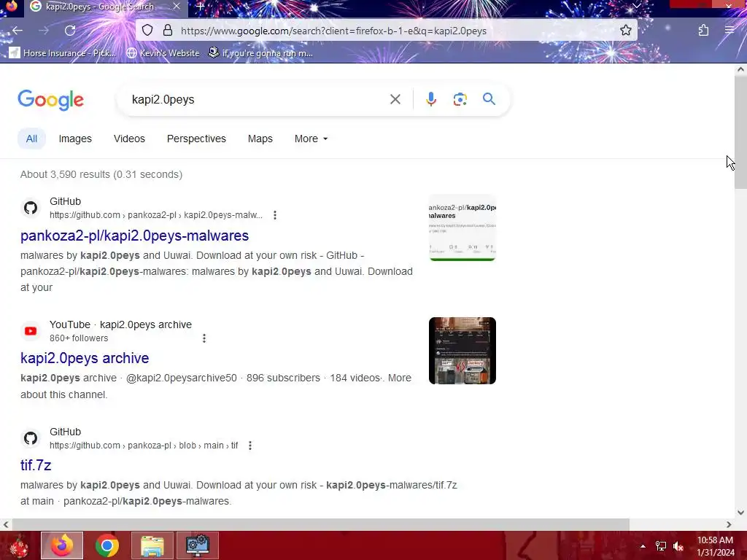Switch to the Perspectives tab
The height and width of the screenshot is (560, 747).
coord(196,139)
